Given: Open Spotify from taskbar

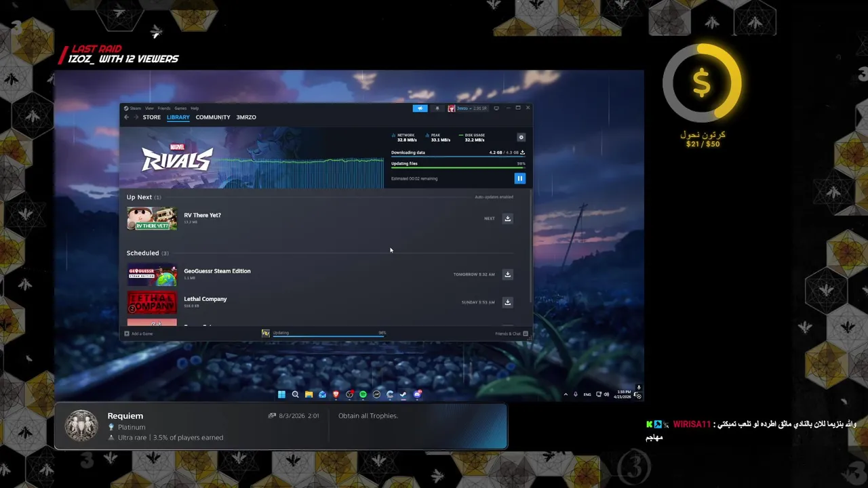Looking at the screenshot, I should (x=363, y=394).
